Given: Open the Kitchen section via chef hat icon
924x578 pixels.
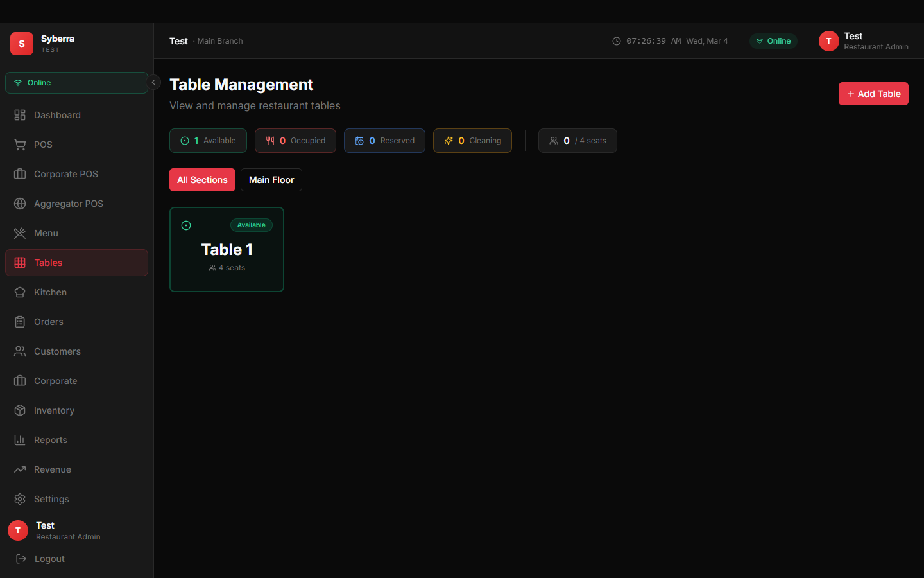Looking at the screenshot, I should tap(20, 292).
